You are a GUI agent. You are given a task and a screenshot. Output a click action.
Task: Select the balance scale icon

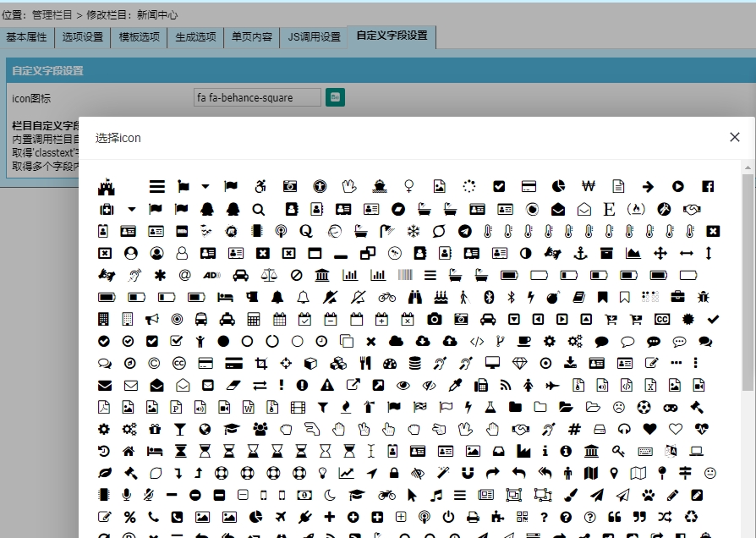[x=268, y=275]
